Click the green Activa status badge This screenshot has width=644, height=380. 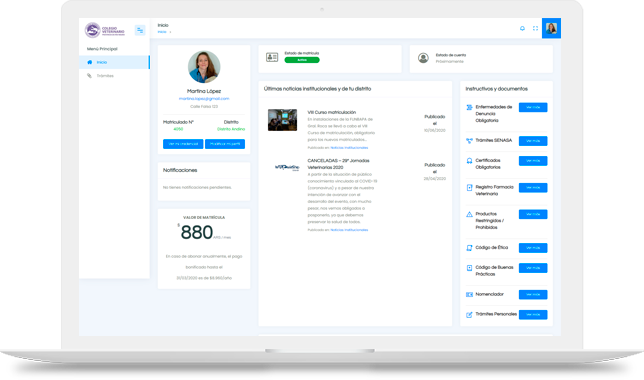tap(302, 60)
